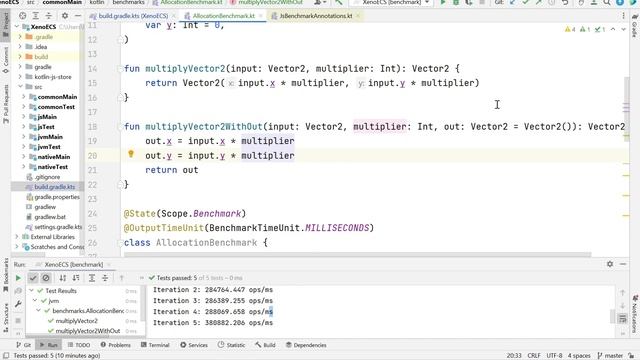The height and width of the screenshot is (360, 640).
Task: Toggle soft-wrap in the console output
Action: [622, 318]
